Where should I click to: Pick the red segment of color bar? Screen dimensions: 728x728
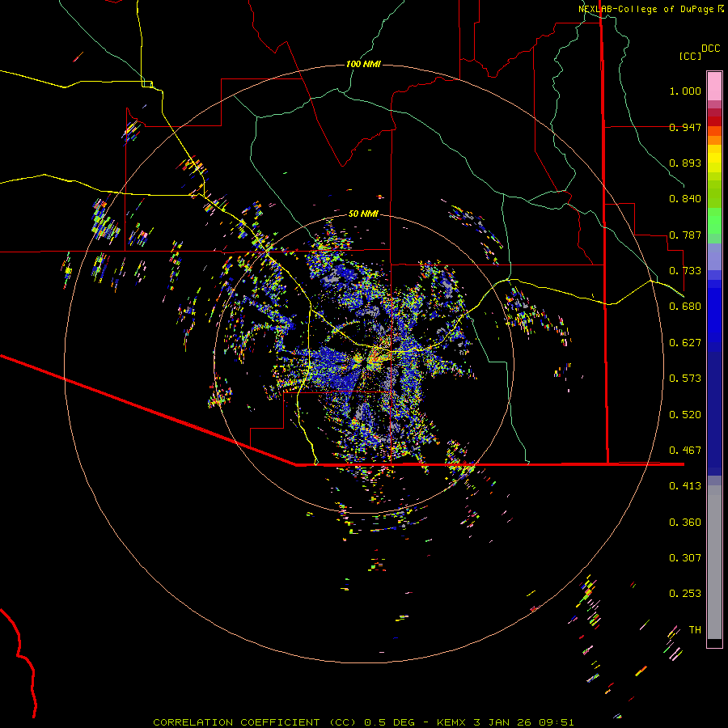pos(714,121)
